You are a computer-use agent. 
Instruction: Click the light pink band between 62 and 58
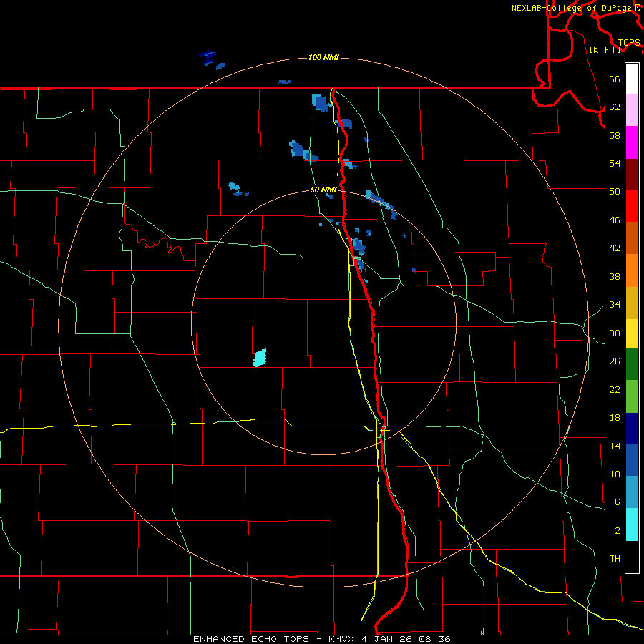coord(632,109)
